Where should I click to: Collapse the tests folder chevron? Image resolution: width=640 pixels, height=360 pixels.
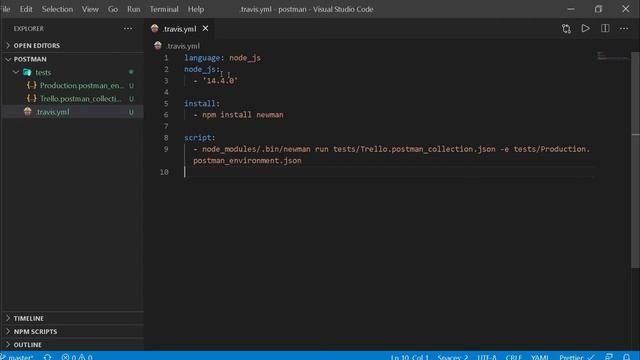click(16, 72)
